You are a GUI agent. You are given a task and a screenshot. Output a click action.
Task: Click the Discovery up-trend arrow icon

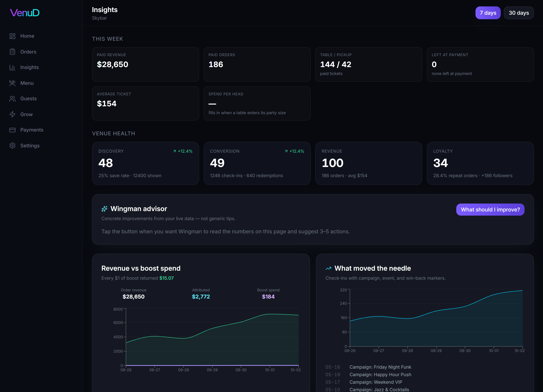click(x=175, y=151)
